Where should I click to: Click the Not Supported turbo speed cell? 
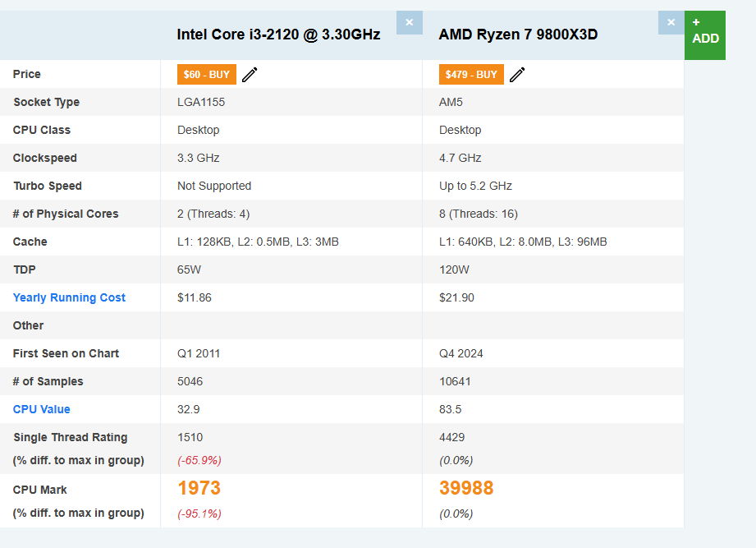pos(214,187)
